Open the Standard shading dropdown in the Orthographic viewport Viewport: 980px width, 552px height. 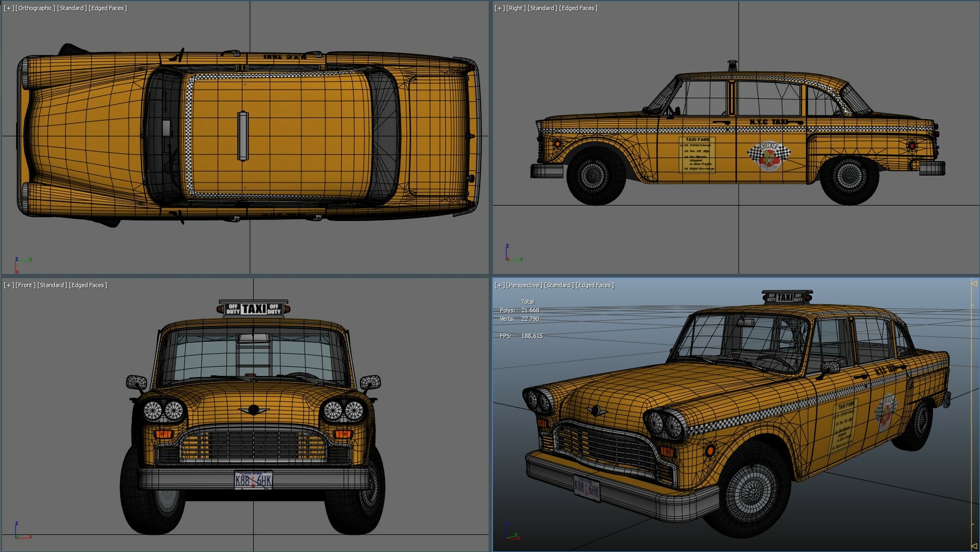point(71,8)
